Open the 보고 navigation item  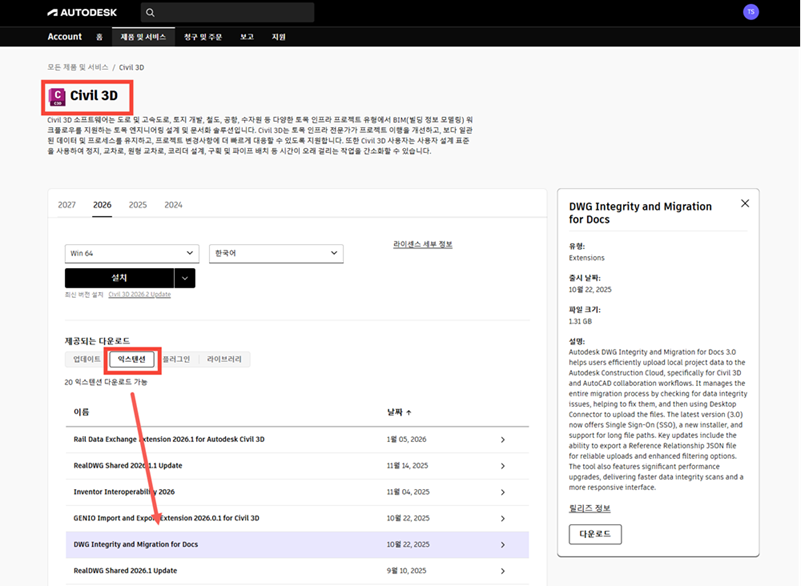247,37
